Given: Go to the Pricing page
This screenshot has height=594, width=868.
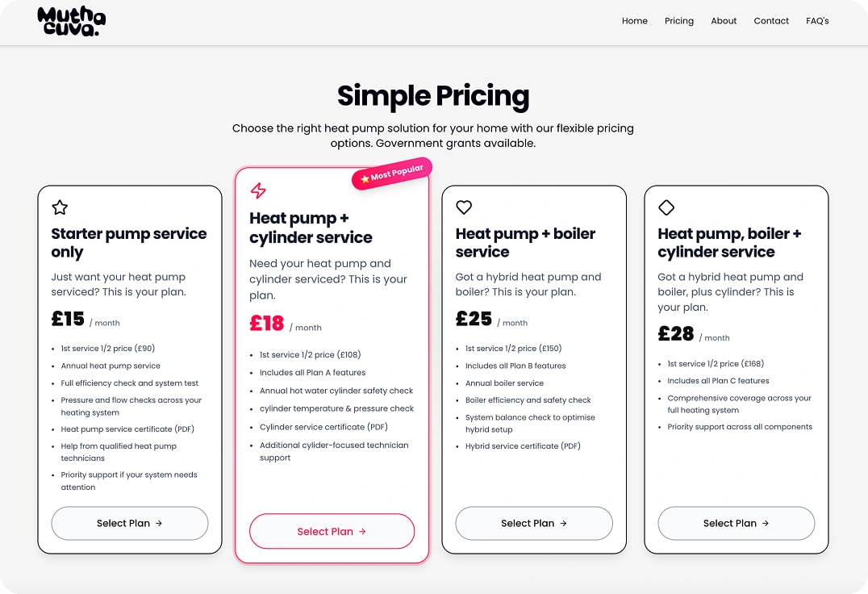Looking at the screenshot, I should (678, 21).
